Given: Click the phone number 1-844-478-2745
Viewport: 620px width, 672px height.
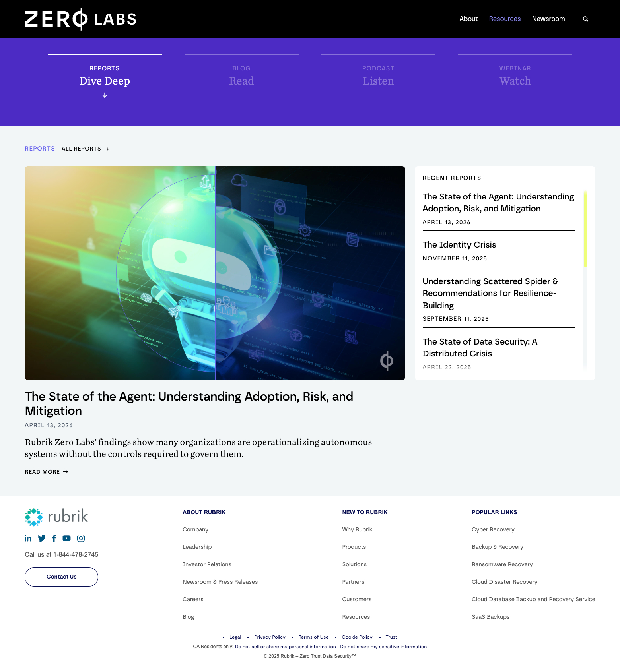Looking at the screenshot, I should pyautogui.click(x=76, y=554).
